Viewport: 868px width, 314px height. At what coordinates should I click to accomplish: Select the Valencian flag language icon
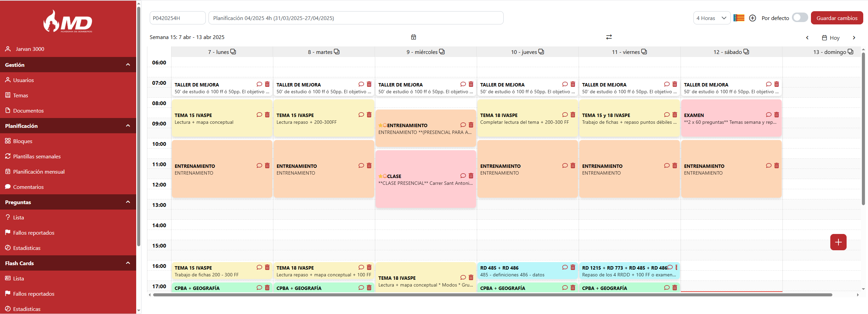tap(739, 18)
